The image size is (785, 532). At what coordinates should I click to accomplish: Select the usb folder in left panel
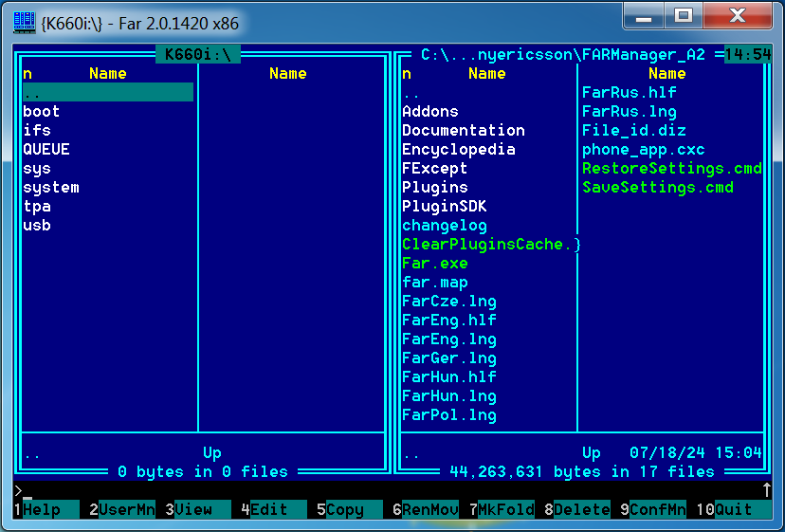(37, 226)
